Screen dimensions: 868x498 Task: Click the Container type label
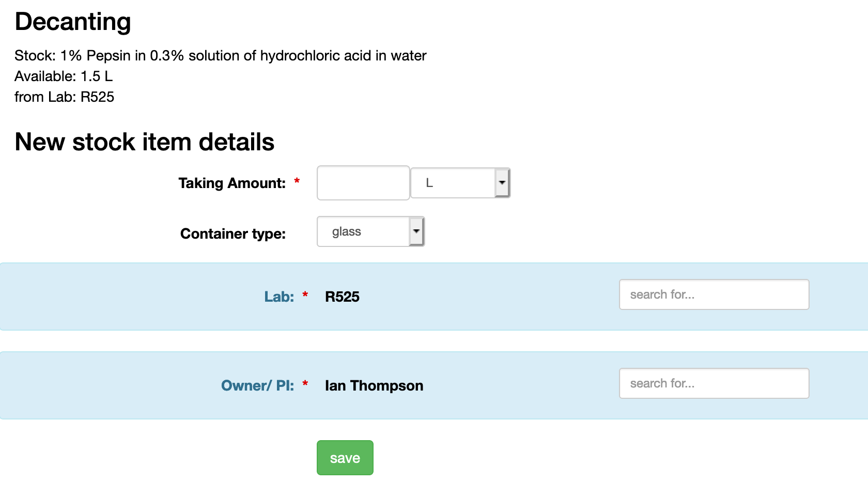pos(233,234)
